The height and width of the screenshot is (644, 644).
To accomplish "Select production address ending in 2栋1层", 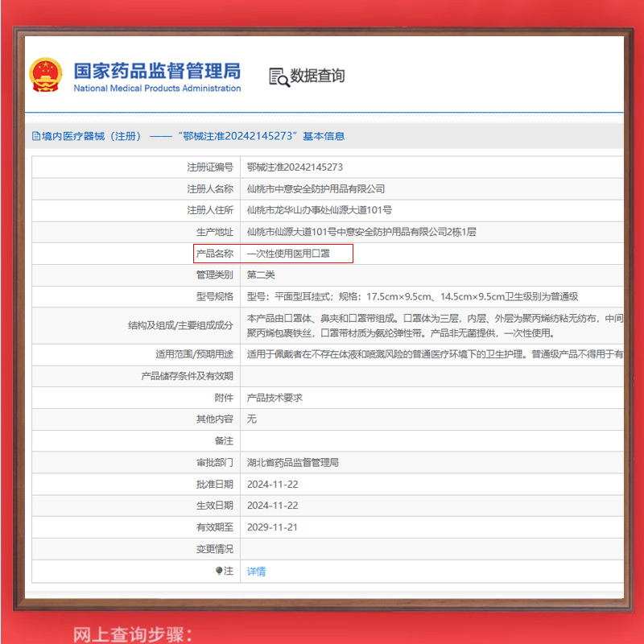I will pos(361,232).
